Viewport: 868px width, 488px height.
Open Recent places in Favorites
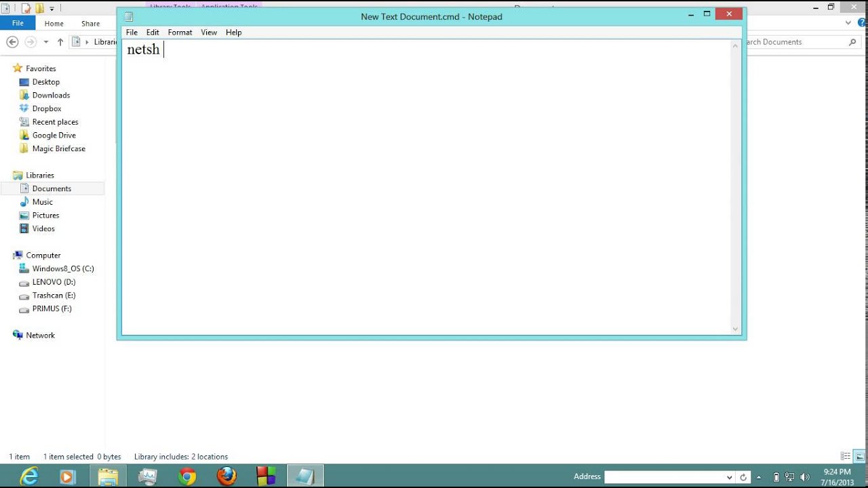click(55, 122)
